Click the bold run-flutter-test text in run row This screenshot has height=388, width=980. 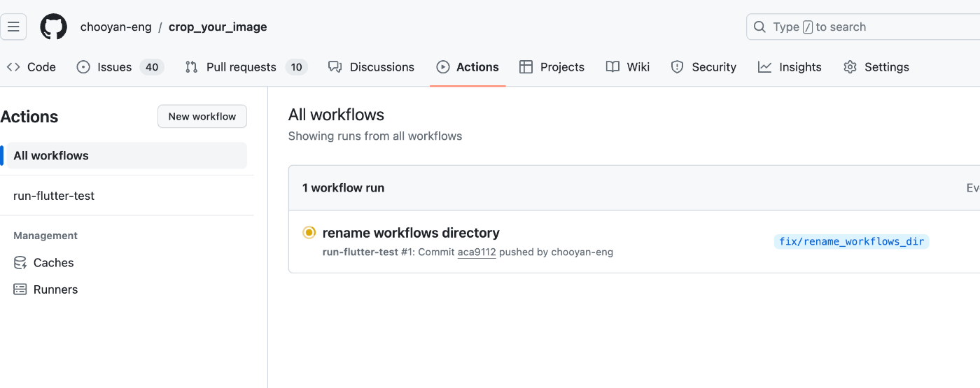click(360, 252)
